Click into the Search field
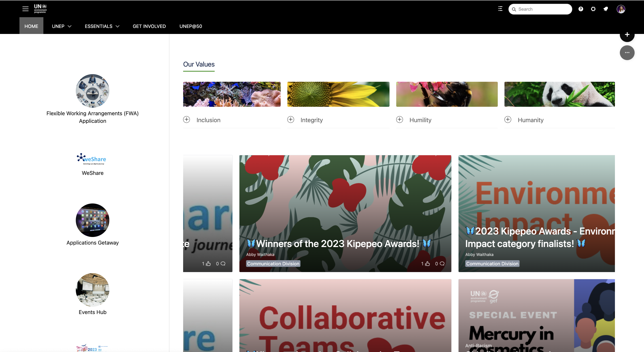Screen dimensions: 644x352 pyautogui.click(x=540, y=9)
